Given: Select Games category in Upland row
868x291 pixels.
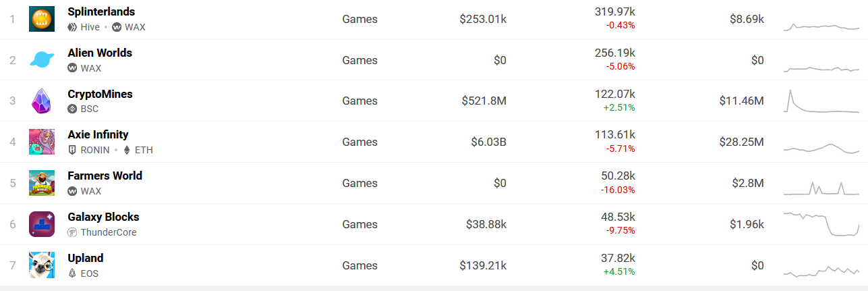Looking at the screenshot, I should tap(359, 265).
